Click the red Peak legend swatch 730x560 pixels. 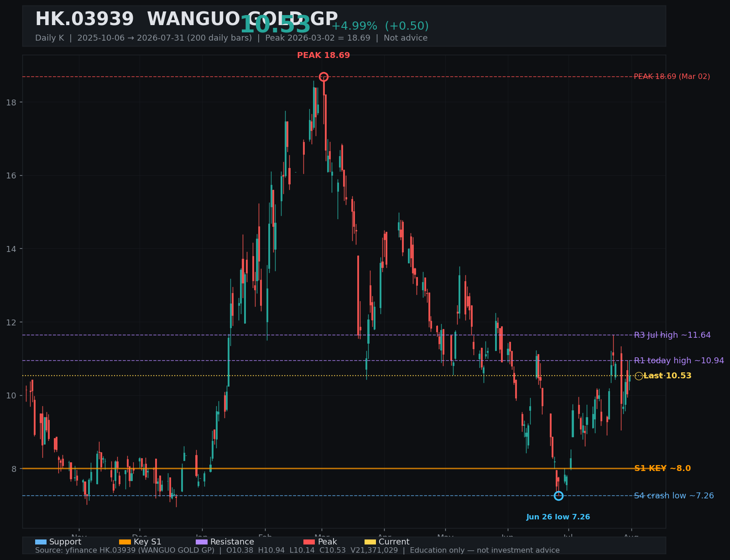[309, 542]
